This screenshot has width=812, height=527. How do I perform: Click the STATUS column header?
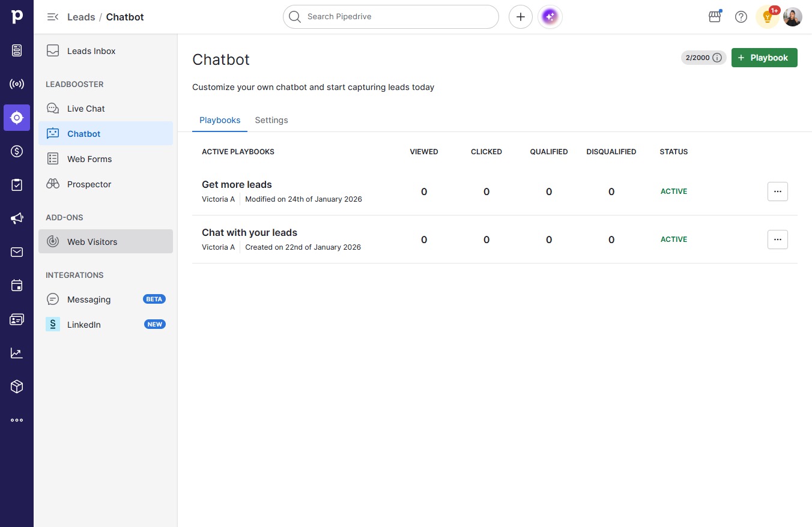[x=674, y=152]
